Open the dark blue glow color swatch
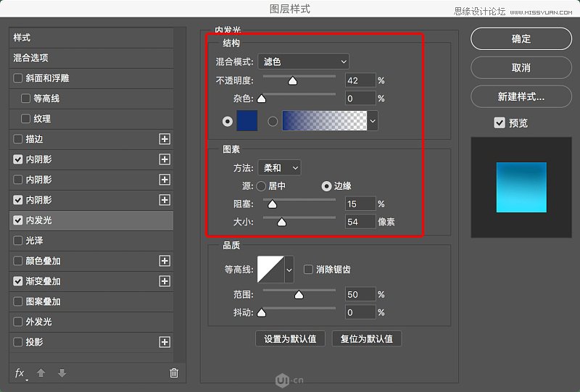The width and height of the screenshot is (580, 392). [246, 121]
